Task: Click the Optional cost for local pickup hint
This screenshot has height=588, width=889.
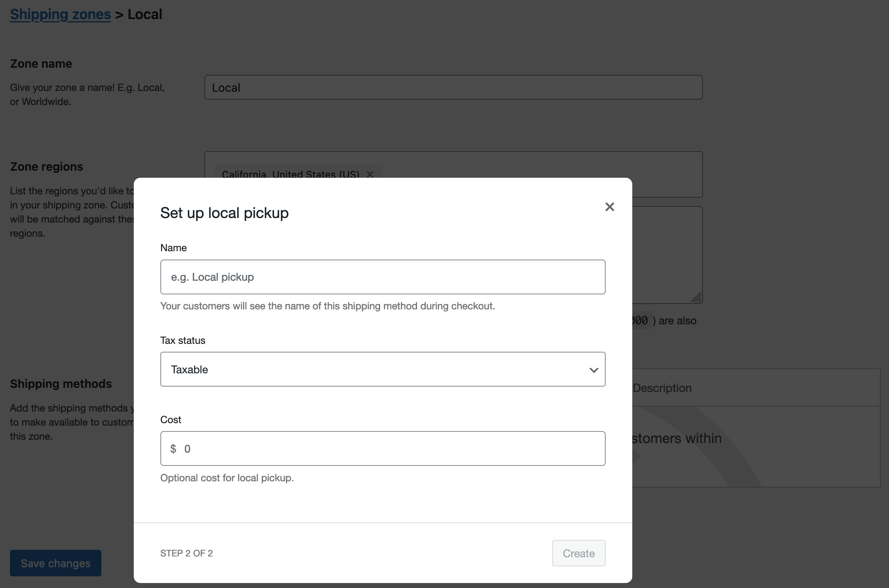Action: click(x=227, y=478)
